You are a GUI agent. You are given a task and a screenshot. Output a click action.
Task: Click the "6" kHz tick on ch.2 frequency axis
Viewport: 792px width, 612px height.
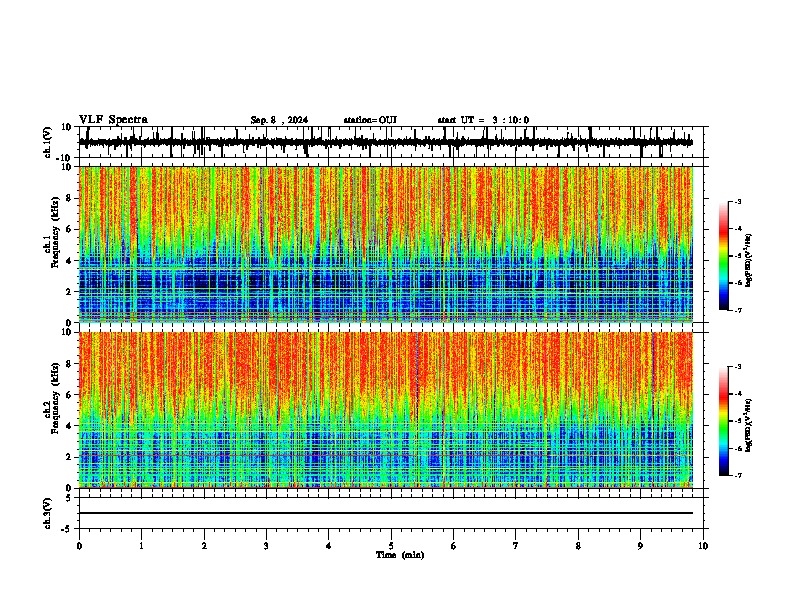(x=69, y=395)
